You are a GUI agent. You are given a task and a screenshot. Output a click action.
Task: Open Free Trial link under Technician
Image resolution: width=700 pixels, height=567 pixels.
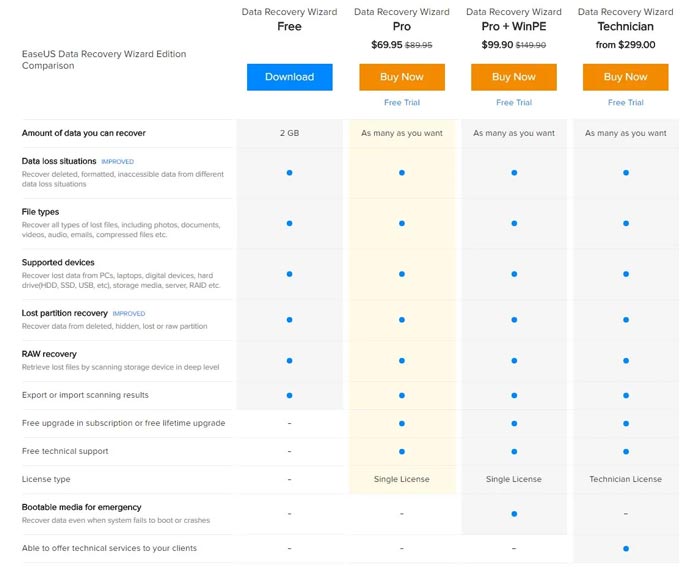(x=626, y=103)
